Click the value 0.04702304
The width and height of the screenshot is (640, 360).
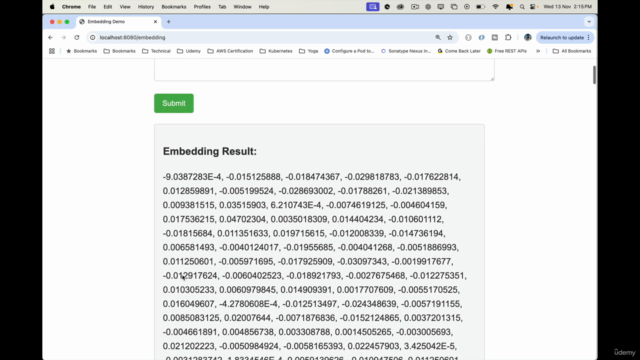(x=243, y=219)
